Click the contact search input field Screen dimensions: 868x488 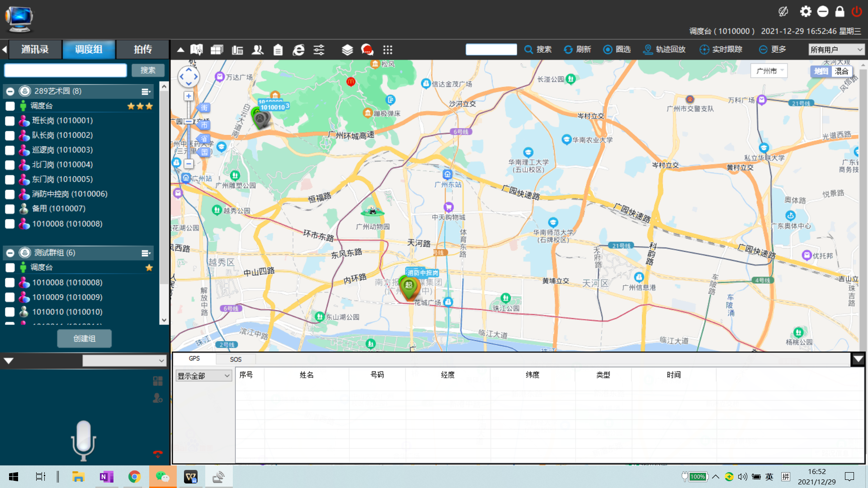66,70
